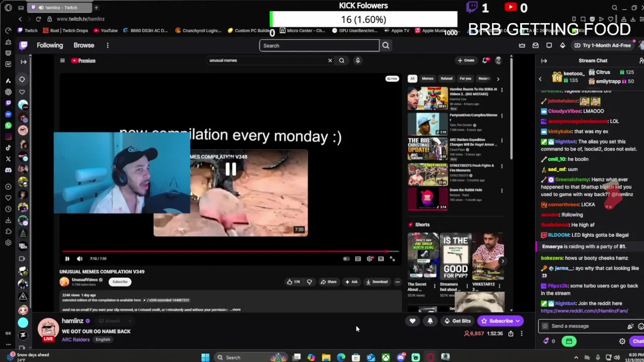Image resolution: width=644 pixels, height=362 pixels.
Task: Click the Following menu item
Action: (x=50, y=45)
